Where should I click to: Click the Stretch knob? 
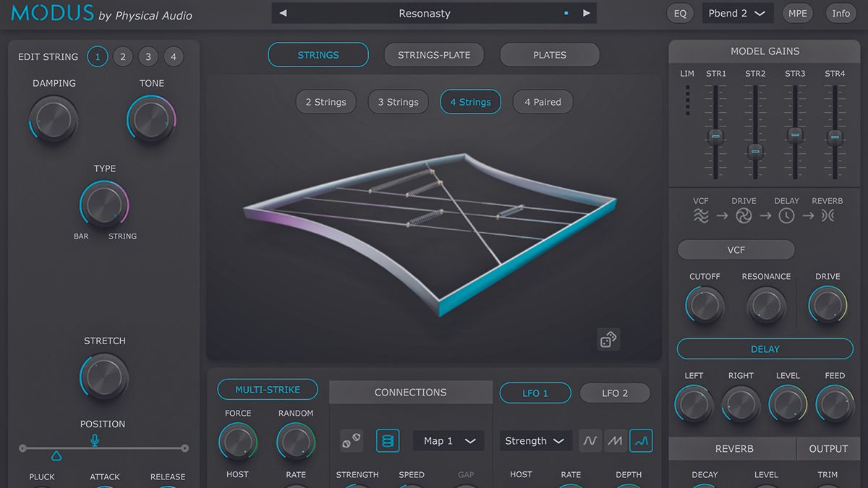pyautogui.click(x=104, y=377)
